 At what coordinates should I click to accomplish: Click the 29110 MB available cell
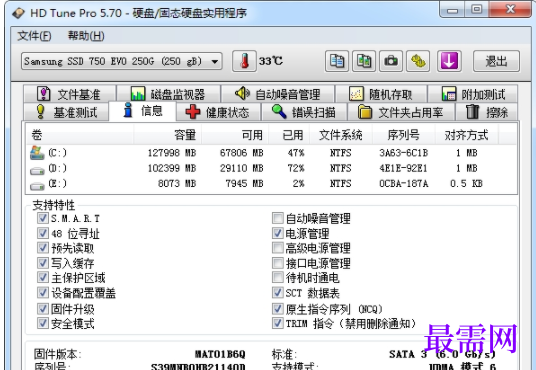pyautogui.click(x=241, y=168)
